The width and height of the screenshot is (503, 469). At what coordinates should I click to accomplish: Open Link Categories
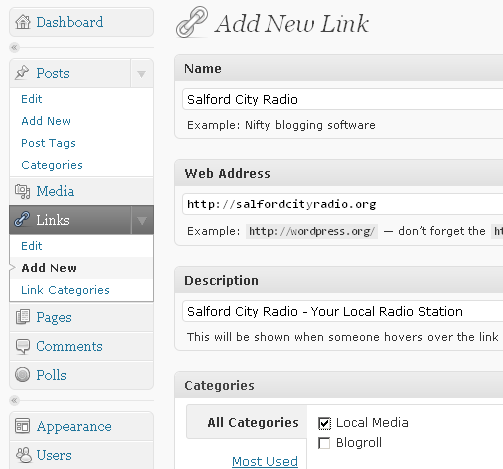pos(65,290)
